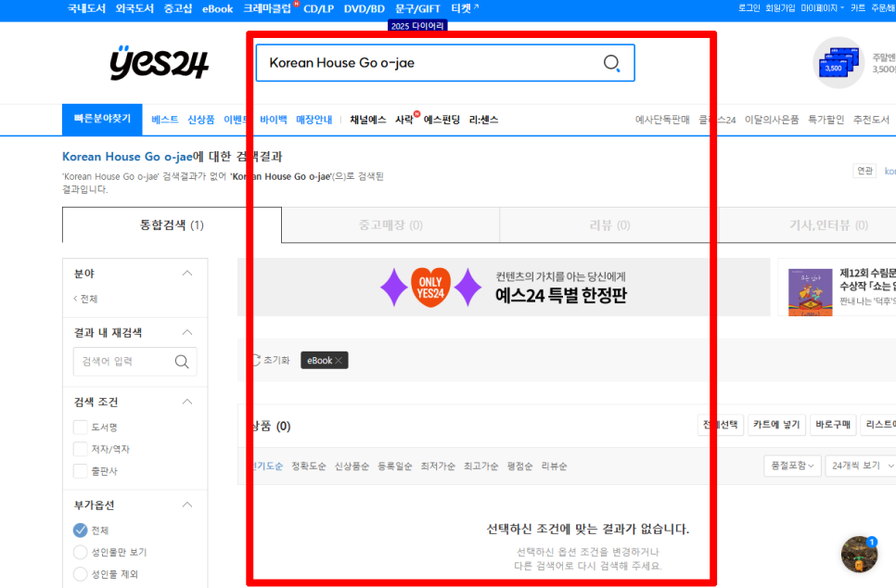Open the 품절포함 dropdown
Image resolution: width=896 pixels, height=588 pixels.
tap(792, 466)
